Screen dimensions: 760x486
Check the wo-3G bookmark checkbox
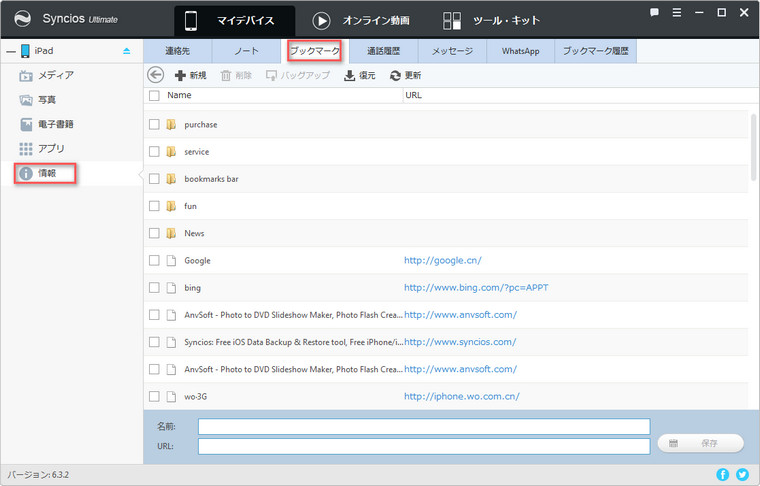click(154, 396)
